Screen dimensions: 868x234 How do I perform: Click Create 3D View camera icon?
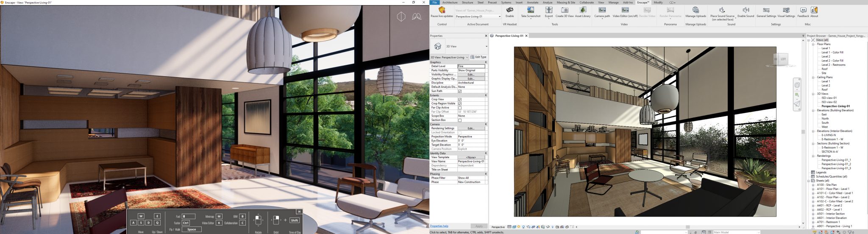(565, 10)
